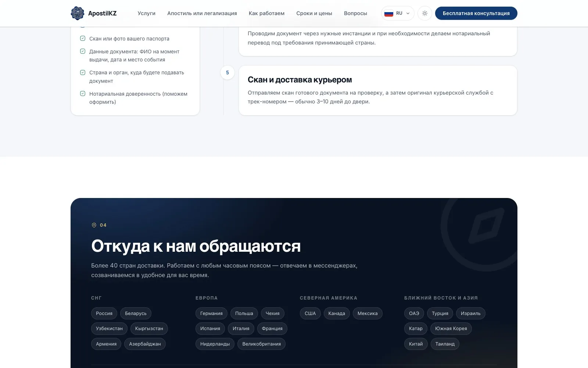Select the Германия chip
This screenshot has height=368, width=588.
point(211,313)
